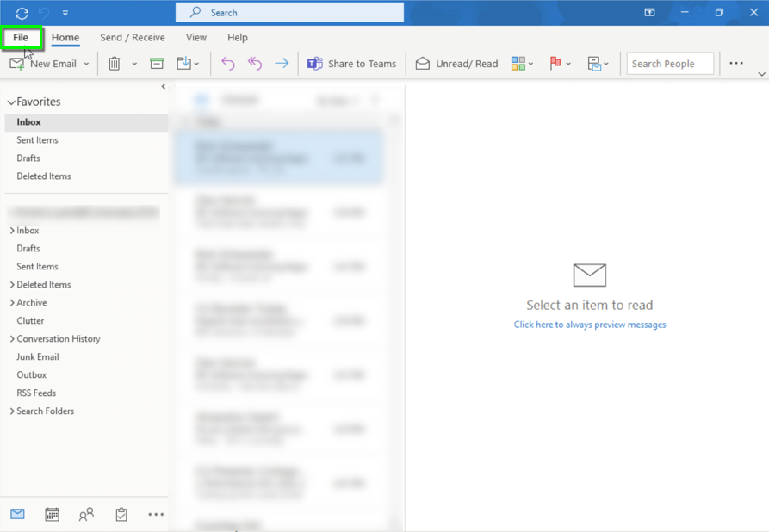769x532 pixels.
Task: Collapse the folder pane with the arrow
Action: point(164,87)
